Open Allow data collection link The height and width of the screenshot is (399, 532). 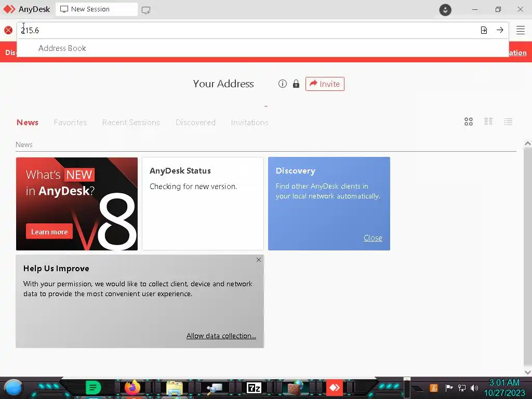click(221, 336)
